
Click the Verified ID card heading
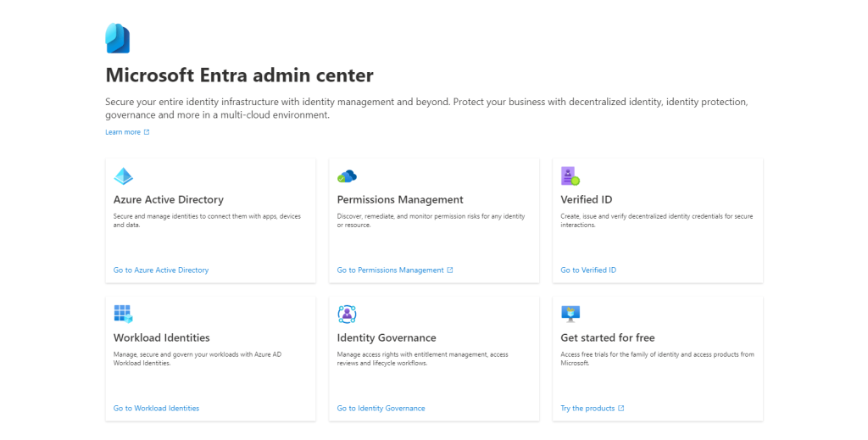pyautogui.click(x=586, y=200)
